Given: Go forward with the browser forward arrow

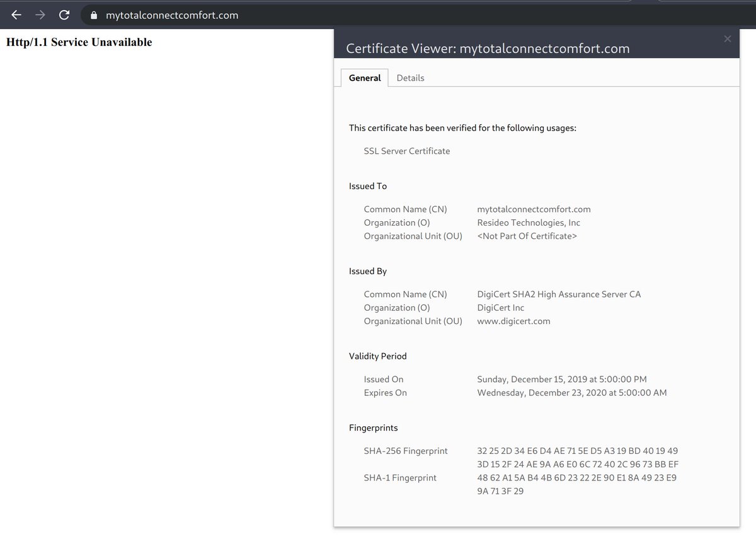Looking at the screenshot, I should 40,15.
